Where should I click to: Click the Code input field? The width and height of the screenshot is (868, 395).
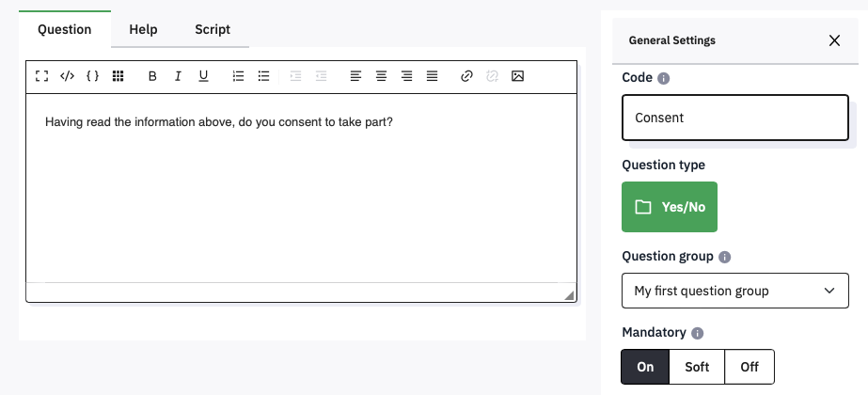pyautogui.click(x=735, y=118)
